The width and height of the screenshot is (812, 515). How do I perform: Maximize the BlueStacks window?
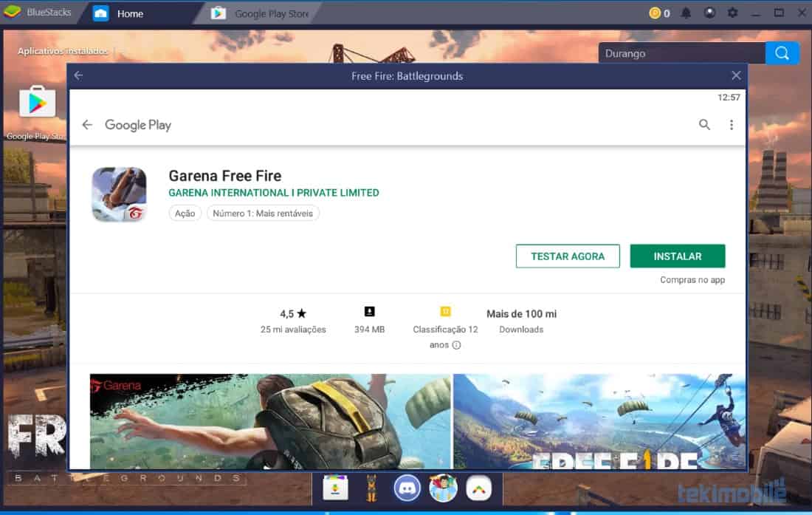pyautogui.click(x=779, y=13)
